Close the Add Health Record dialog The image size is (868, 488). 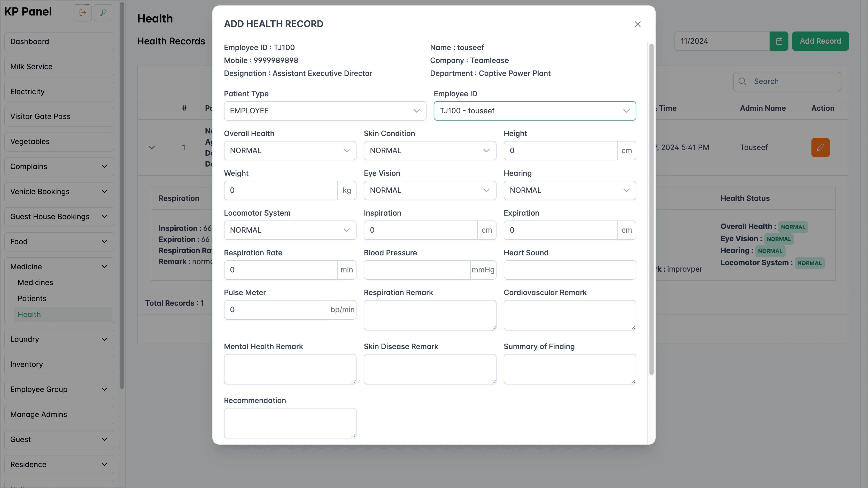(x=637, y=24)
